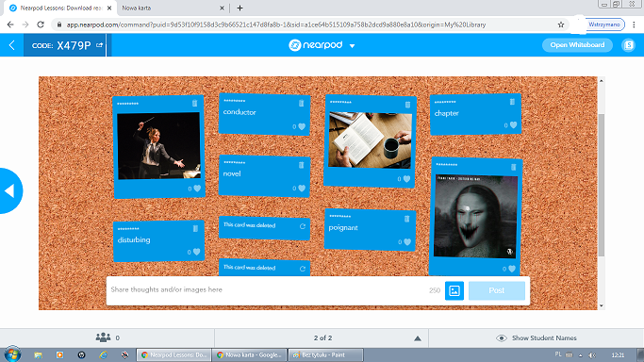Viewport: 644px width, 362px height.
Task: Launch the media player taskbar icon
Action: click(x=60, y=355)
